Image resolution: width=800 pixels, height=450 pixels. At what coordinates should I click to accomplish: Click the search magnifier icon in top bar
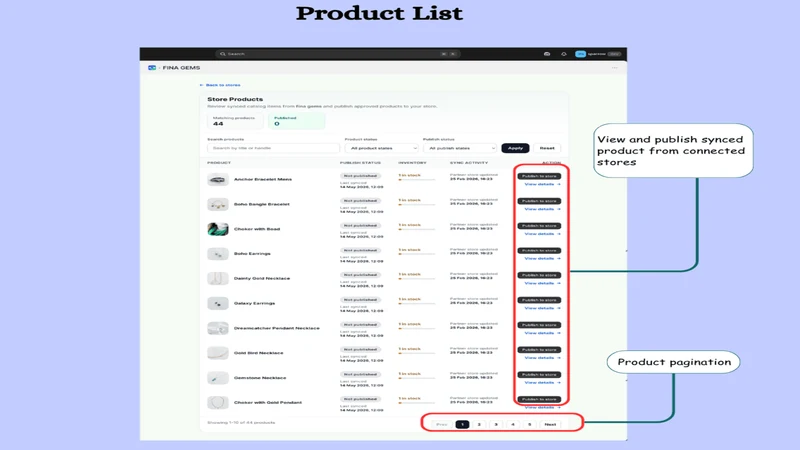point(222,54)
